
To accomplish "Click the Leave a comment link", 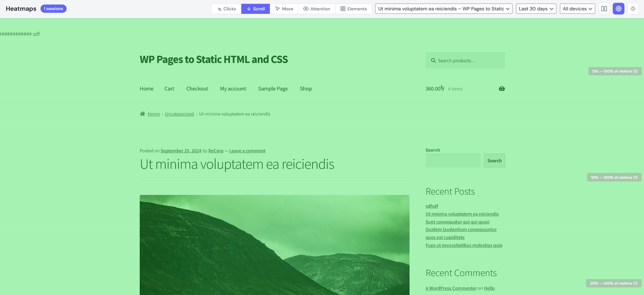I will tap(247, 151).
